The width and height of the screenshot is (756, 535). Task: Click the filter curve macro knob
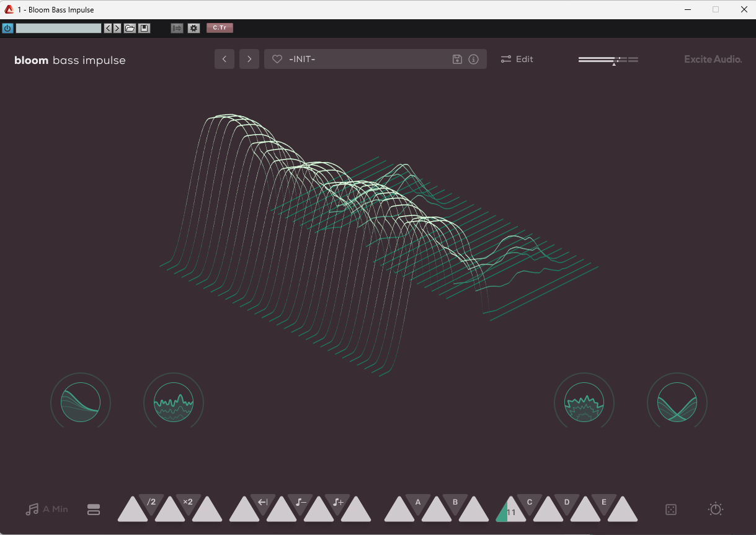click(x=81, y=402)
